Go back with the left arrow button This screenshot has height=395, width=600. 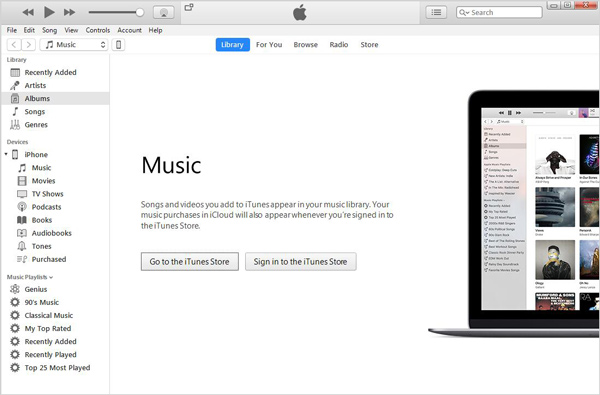pos(14,45)
